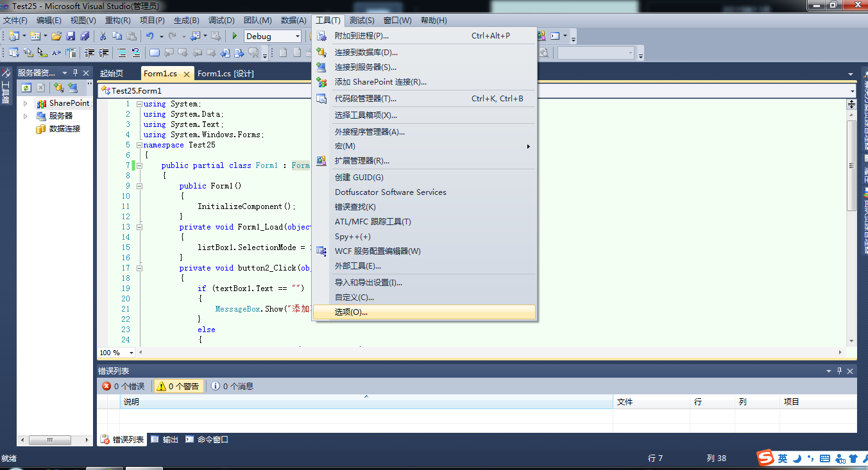The width and height of the screenshot is (868, 470).
Task: Open the New Project dropdown arrow
Action: (x=24, y=37)
